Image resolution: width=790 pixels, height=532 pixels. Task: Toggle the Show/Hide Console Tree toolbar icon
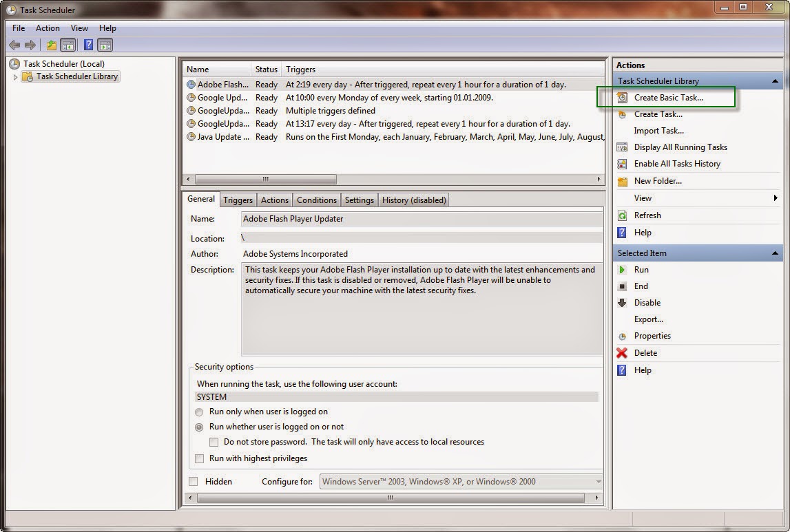tap(68, 45)
